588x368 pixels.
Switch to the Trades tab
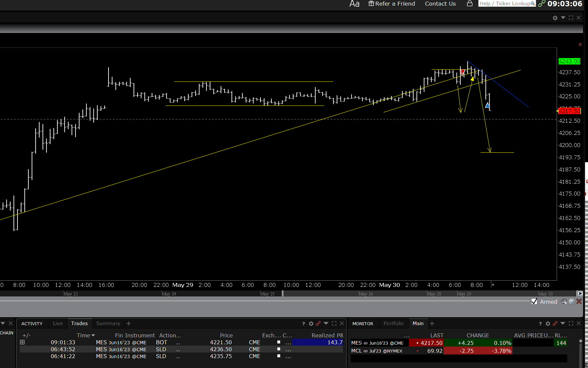point(79,323)
